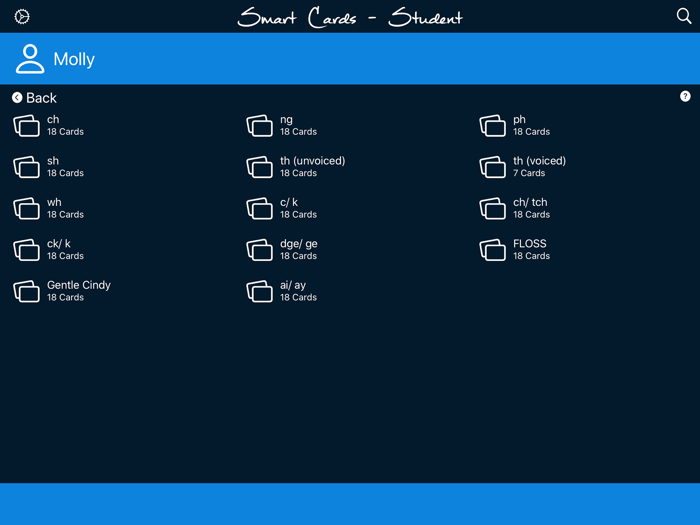Open the Gentle Cindy deck icon
Screen dimensions: 700x525
click(x=26, y=292)
